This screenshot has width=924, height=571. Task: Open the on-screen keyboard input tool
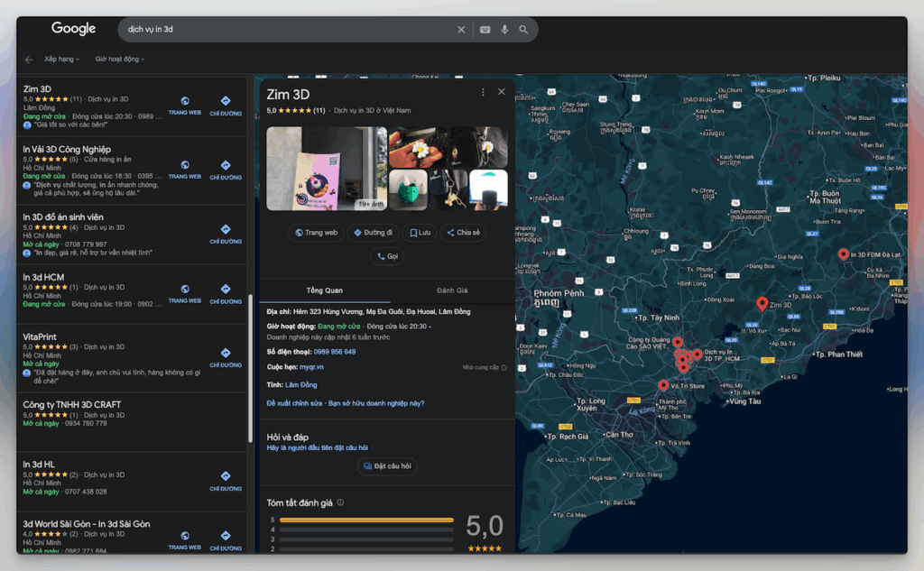tap(485, 30)
